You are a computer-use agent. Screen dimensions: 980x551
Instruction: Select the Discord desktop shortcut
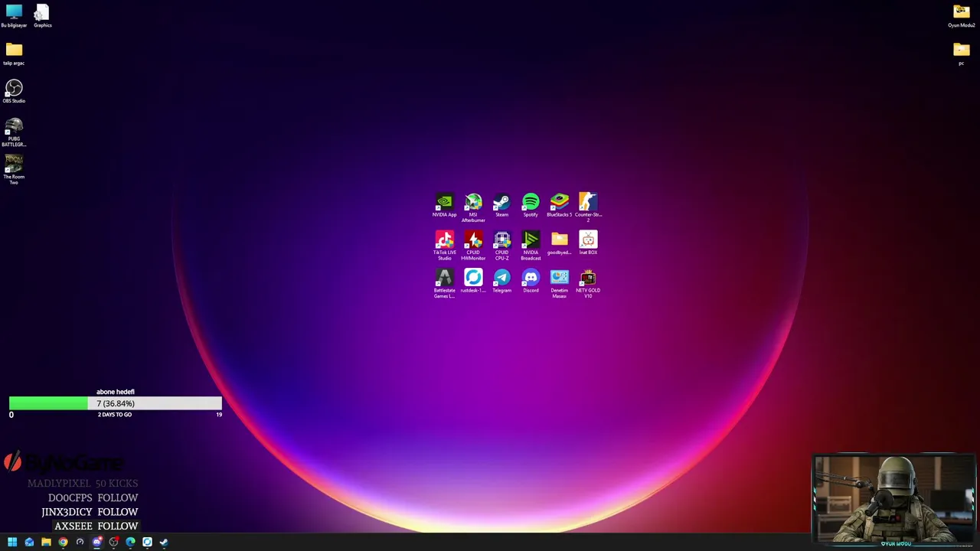click(531, 281)
